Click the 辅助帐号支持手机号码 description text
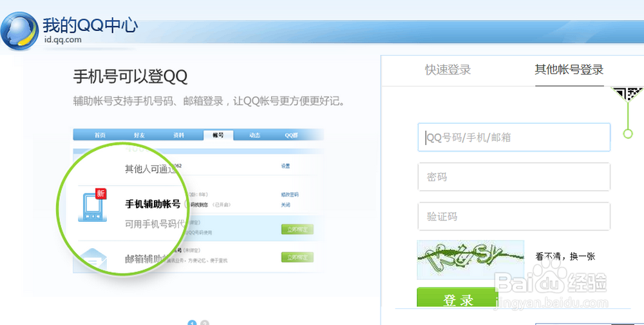Screen dimensions: 644x325 [x=208, y=101]
